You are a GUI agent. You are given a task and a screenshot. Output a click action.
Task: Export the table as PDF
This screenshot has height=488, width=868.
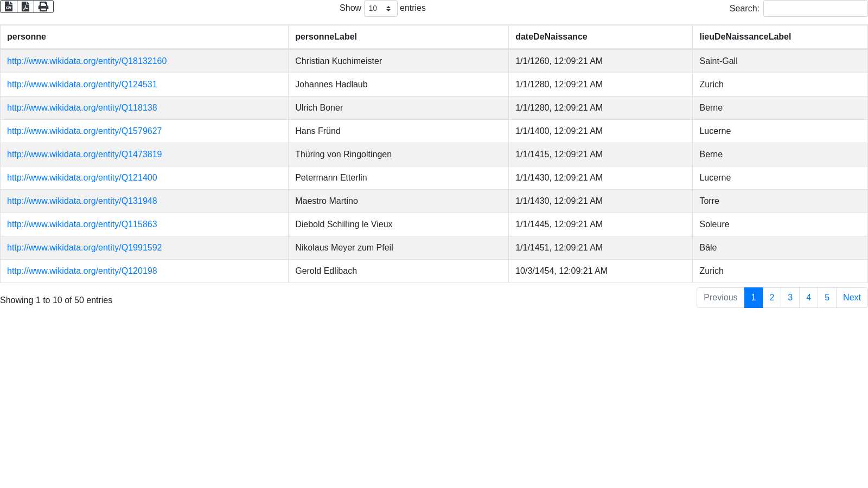25,7
